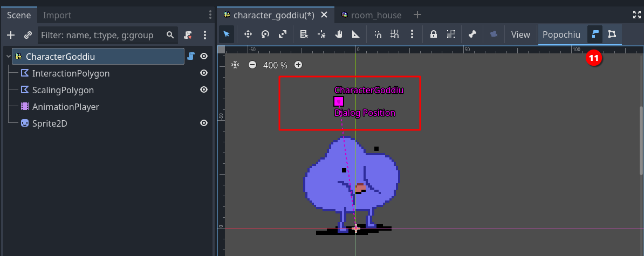Screen dimensions: 644x256
Task: Click the greyed camera override icon
Action: [x=494, y=34]
